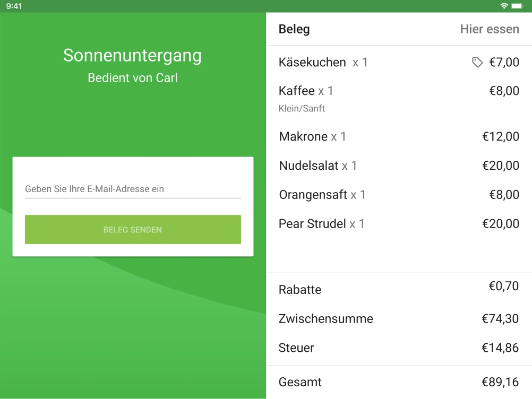The width and height of the screenshot is (532, 399).
Task: Open the Makrone line item
Action: 303,136
